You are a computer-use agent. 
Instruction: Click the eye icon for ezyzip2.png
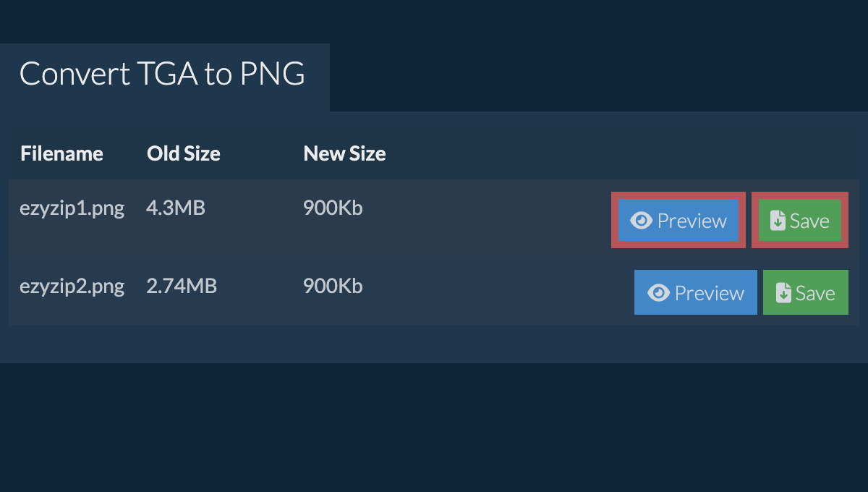click(658, 293)
